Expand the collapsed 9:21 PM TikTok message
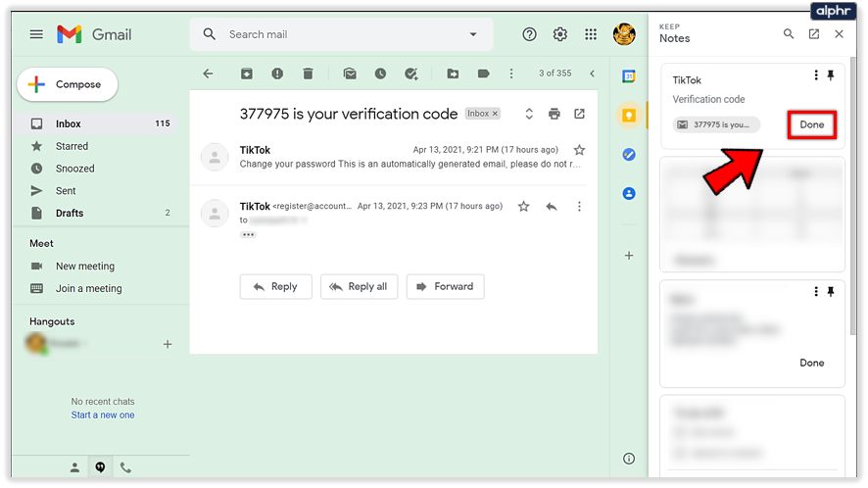Screen dimensions: 868x488 [x=393, y=157]
